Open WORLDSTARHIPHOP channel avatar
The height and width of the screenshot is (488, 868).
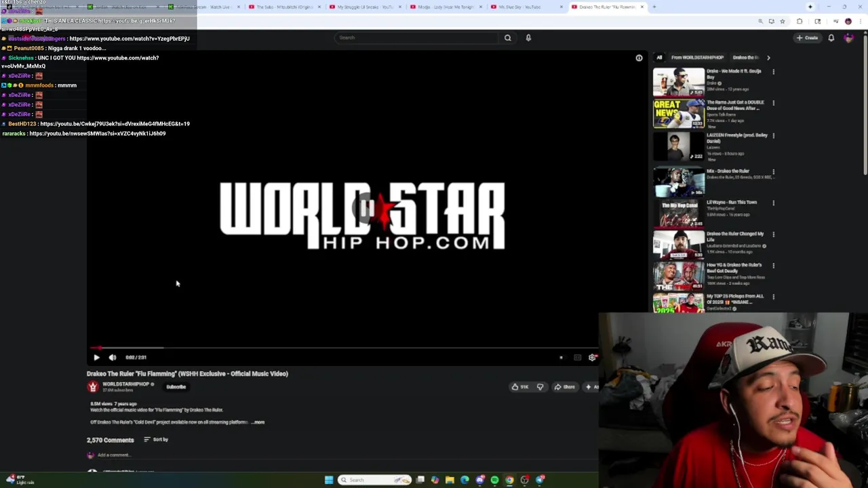93,387
